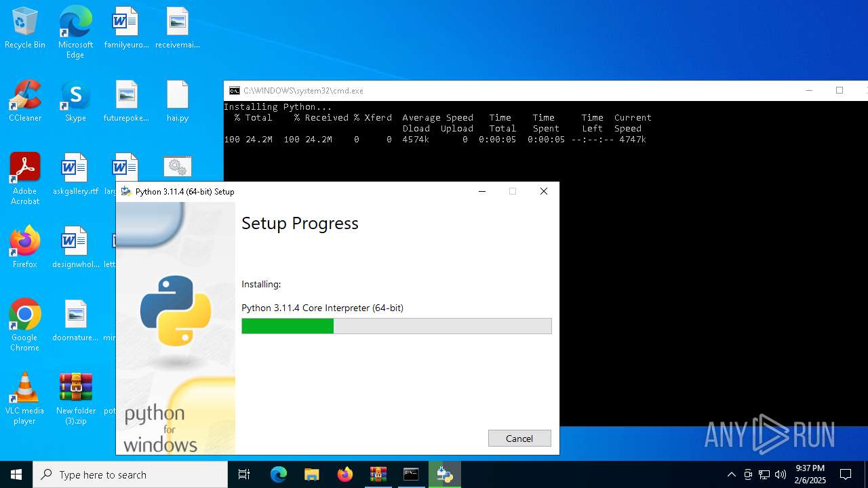
Task: Select the designwhol Word document icon
Action: coord(75,248)
